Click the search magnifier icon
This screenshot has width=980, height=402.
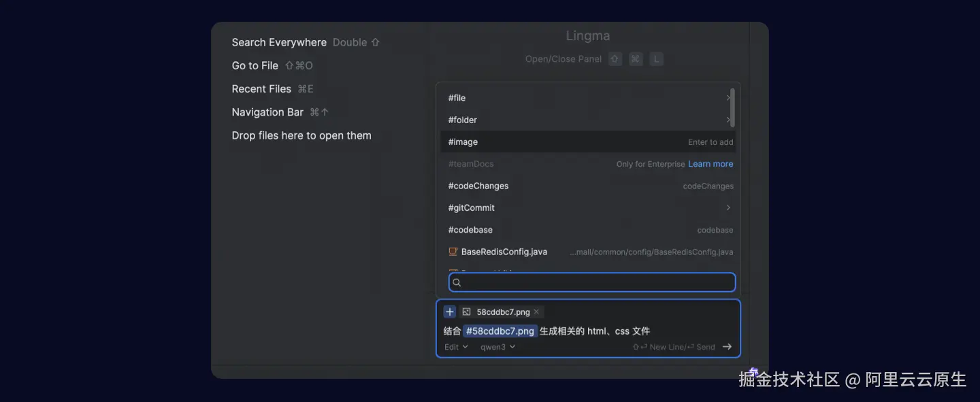[457, 282]
